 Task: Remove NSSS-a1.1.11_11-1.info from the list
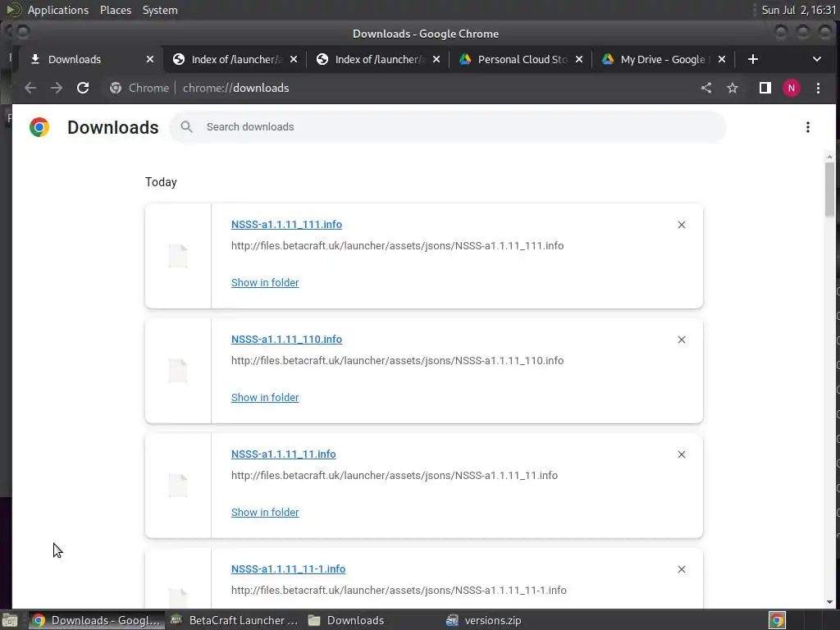(x=682, y=569)
